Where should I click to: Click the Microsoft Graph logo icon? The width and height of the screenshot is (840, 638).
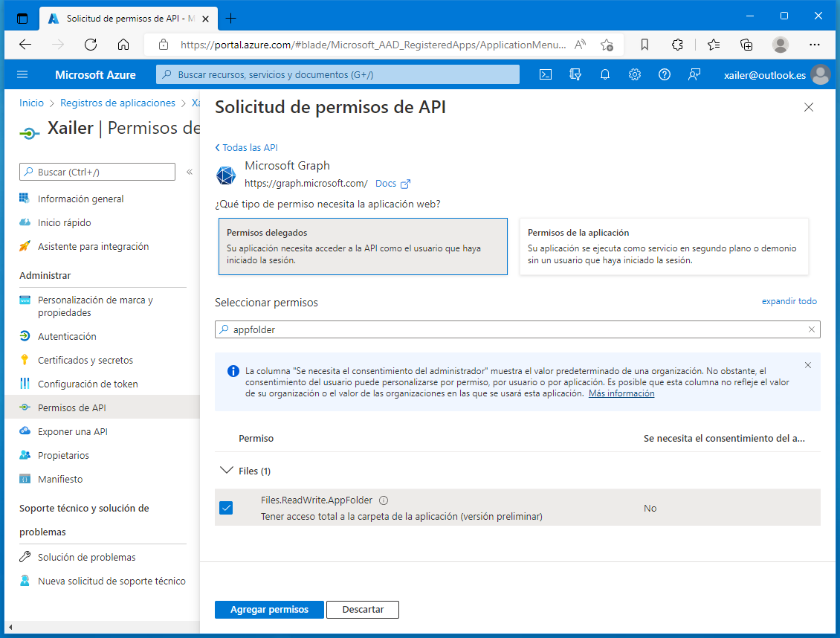[225, 175]
